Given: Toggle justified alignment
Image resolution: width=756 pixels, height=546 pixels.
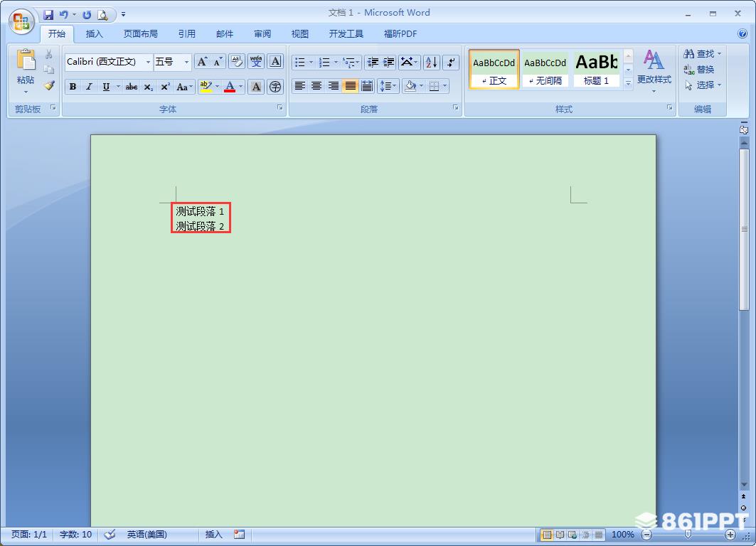Looking at the screenshot, I should [350, 86].
